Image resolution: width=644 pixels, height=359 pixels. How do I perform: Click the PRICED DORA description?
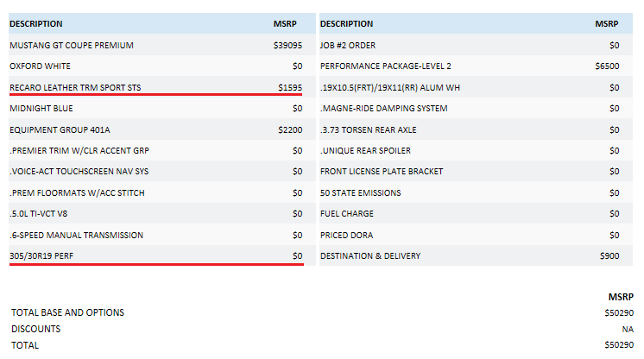pyautogui.click(x=347, y=235)
